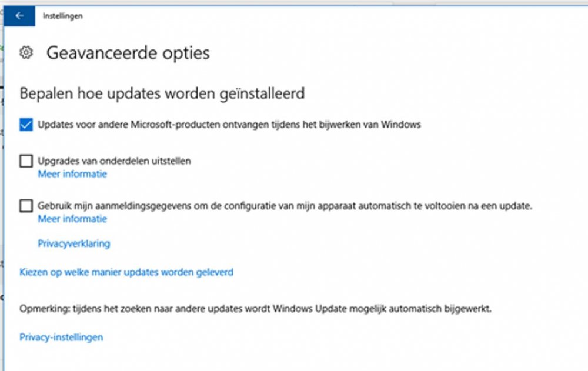
Task: Click the Geavanceerde opties page heading
Action: (128, 53)
